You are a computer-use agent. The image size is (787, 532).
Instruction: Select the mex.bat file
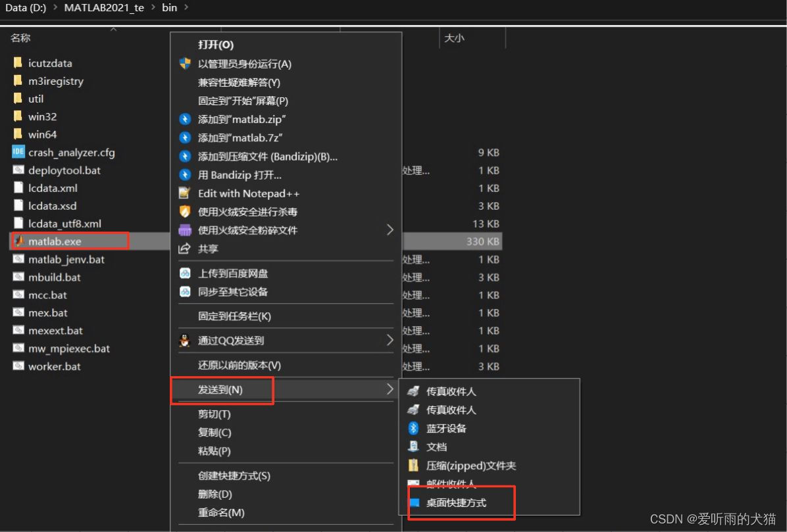tap(47, 312)
